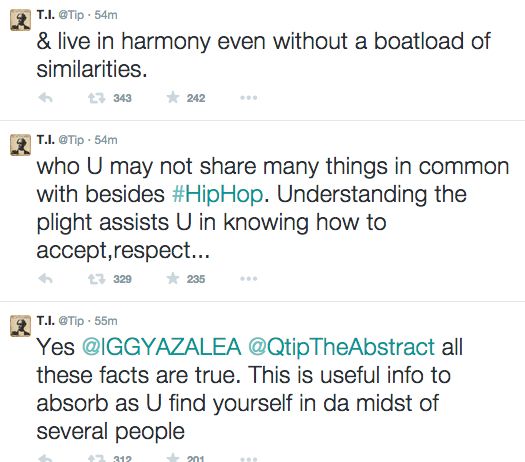The height and width of the screenshot is (462, 525).
Task: Favorite the tweet with 235 favorites
Action: coord(173,278)
